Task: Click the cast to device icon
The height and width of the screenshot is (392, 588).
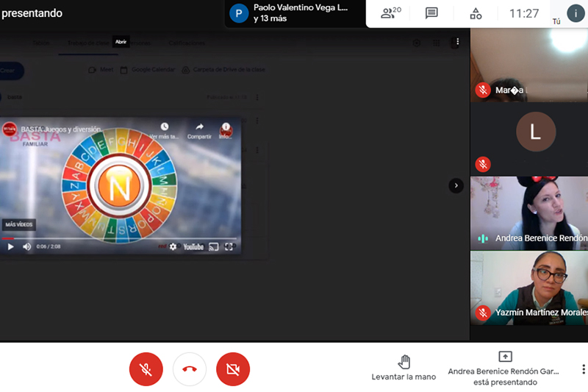Action: point(213,246)
